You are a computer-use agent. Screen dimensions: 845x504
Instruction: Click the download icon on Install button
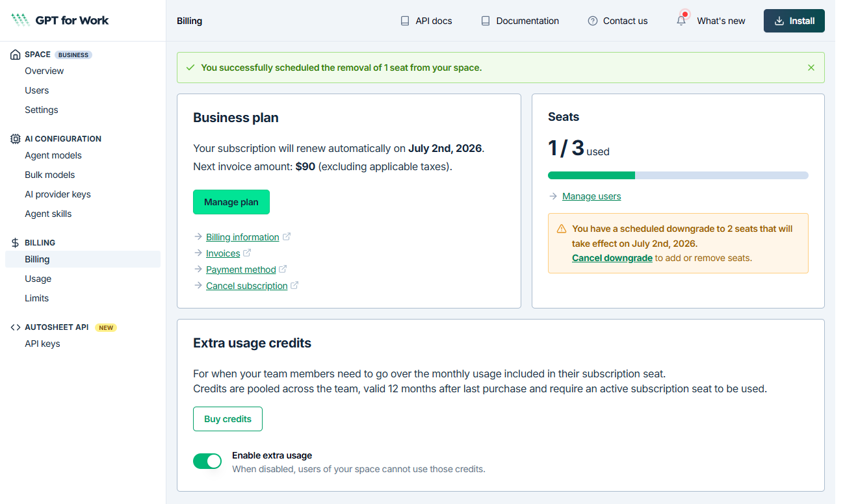(x=779, y=21)
